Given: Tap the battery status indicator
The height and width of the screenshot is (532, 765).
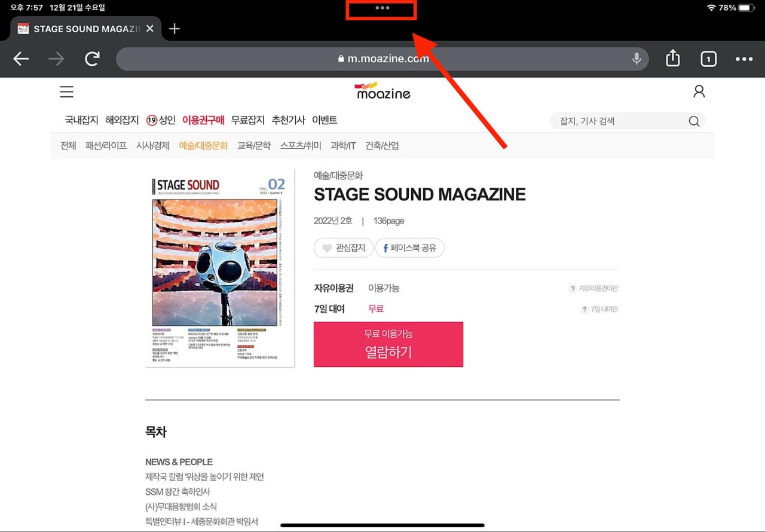Looking at the screenshot, I should click(x=746, y=8).
